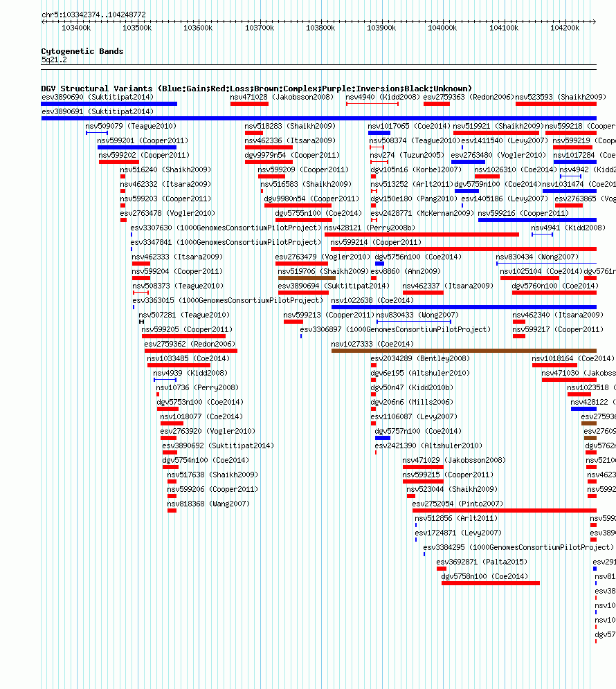
Task: Open nsv599216 (Cooper2011) gain variant
Action: [x=537, y=220]
